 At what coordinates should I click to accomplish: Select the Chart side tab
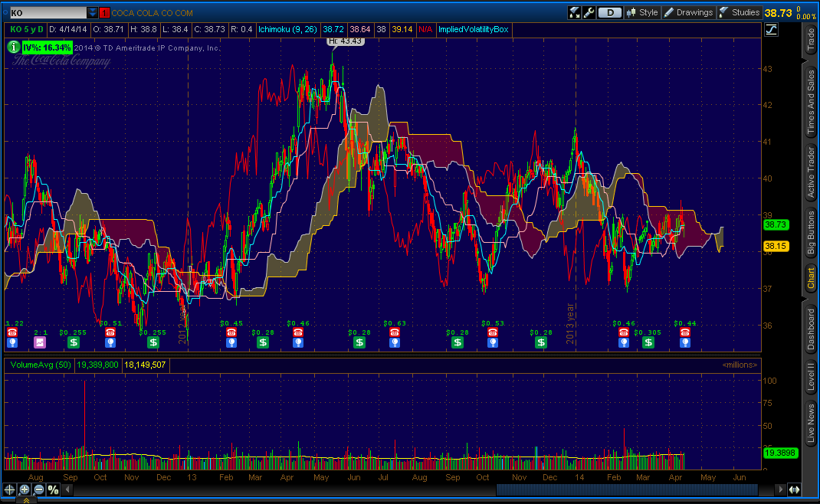point(811,278)
